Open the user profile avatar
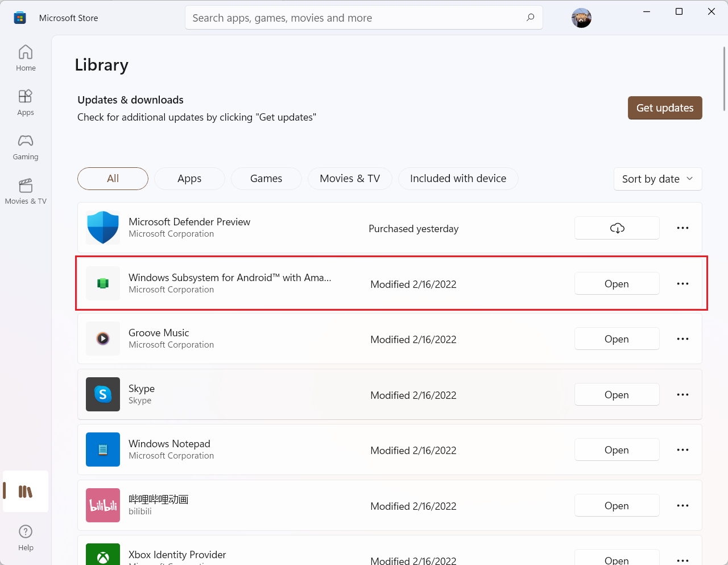728x565 pixels. 581,18
